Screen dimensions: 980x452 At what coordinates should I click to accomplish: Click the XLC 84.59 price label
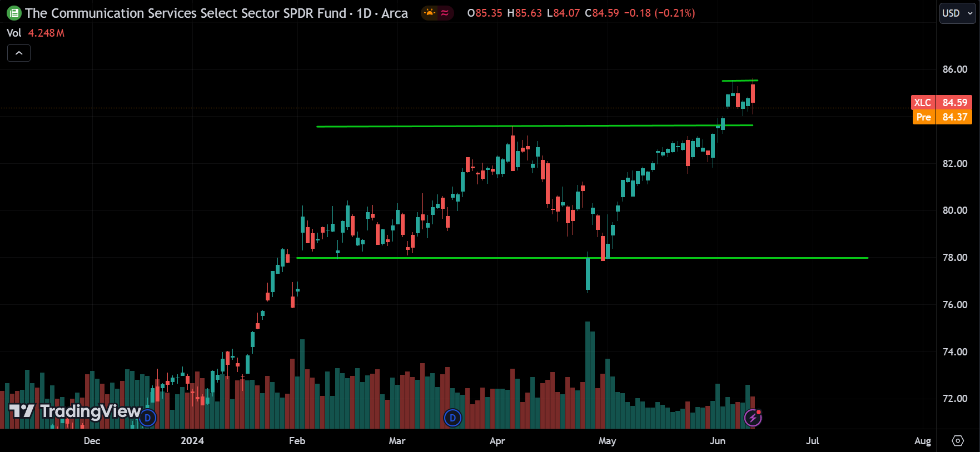click(x=942, y=102)
